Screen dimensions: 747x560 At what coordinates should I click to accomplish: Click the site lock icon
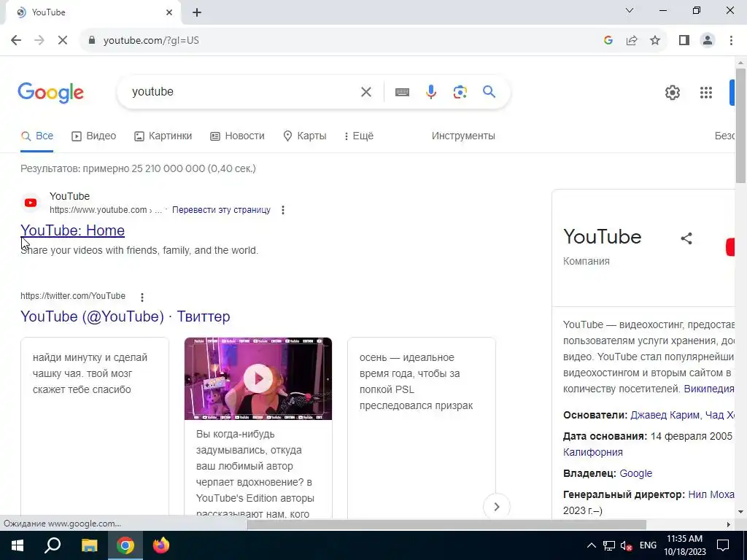click(x=91, y=41)
